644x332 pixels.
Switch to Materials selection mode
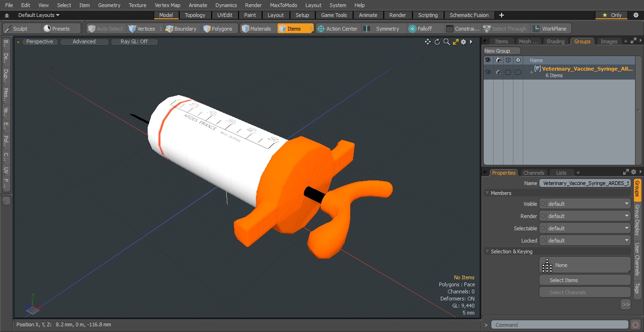pyautogui.click(x=257, y=29)
